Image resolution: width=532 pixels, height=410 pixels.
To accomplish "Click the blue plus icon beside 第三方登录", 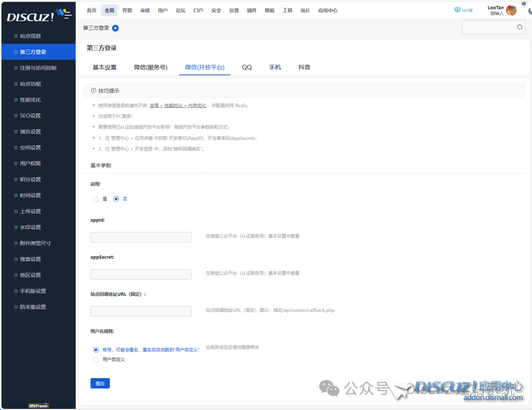I will [115, 28].
